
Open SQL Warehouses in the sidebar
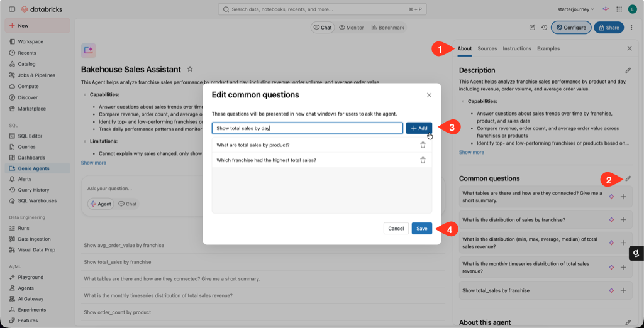(37, 200)
